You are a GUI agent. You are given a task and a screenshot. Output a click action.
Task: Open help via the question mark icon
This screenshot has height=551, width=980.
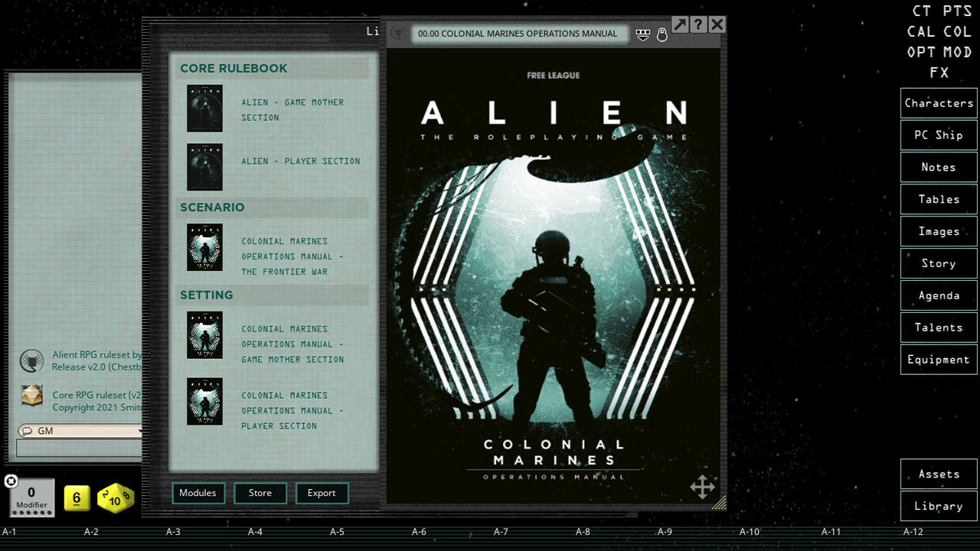[x=697, y=24]
